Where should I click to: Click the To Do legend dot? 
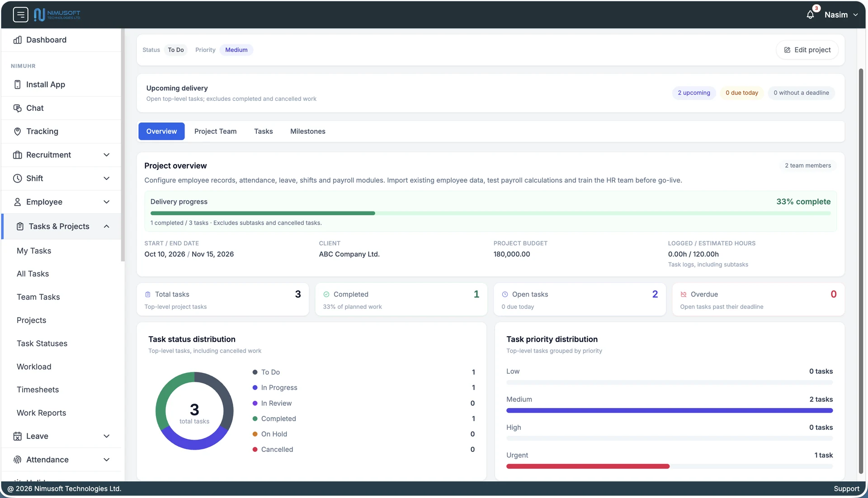[x=255, y=372]
